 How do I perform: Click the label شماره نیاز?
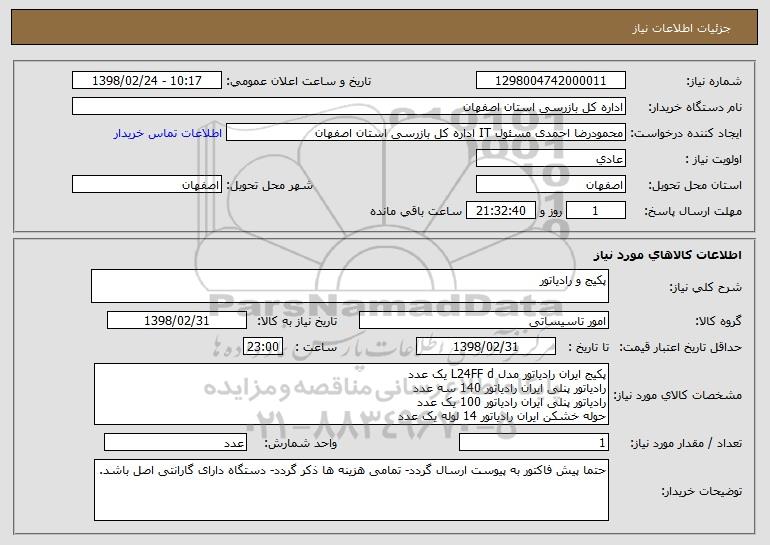(714, 81)
